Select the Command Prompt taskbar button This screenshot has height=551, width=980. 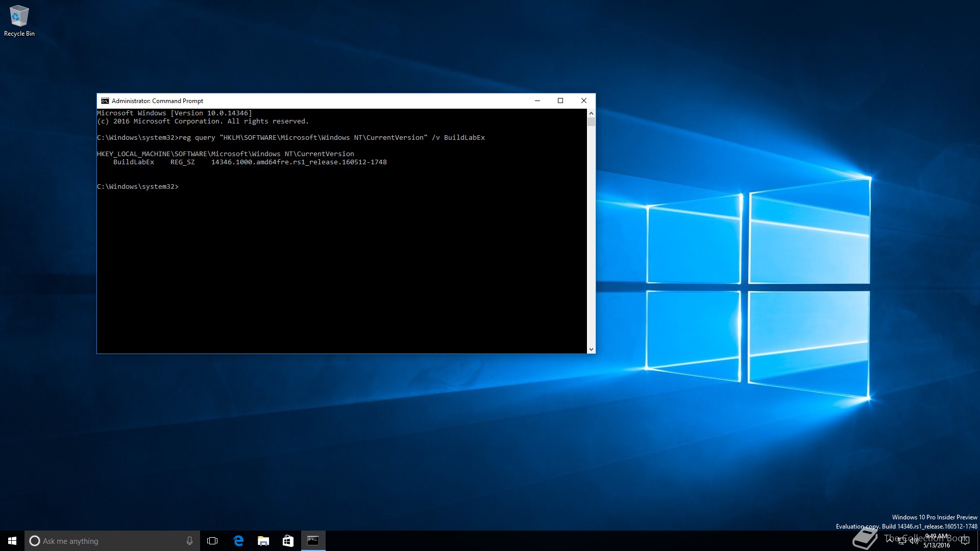[x=313, y=541]
